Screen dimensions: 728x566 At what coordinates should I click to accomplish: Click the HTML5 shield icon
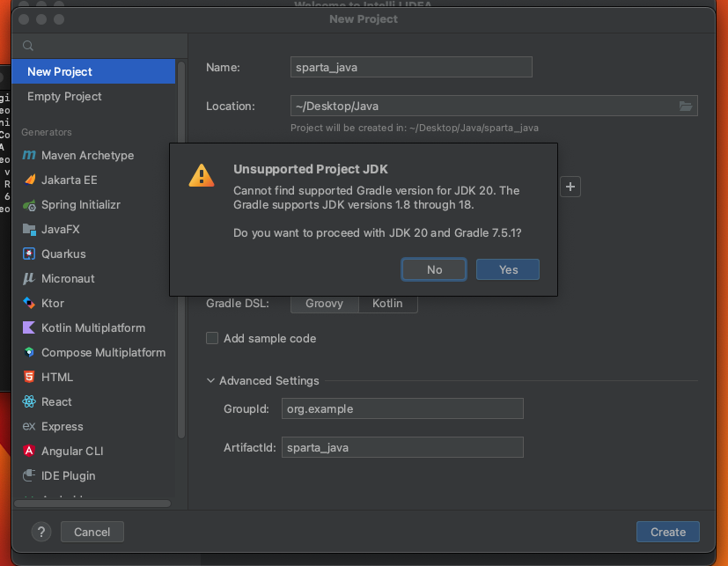tap(29, 377)
